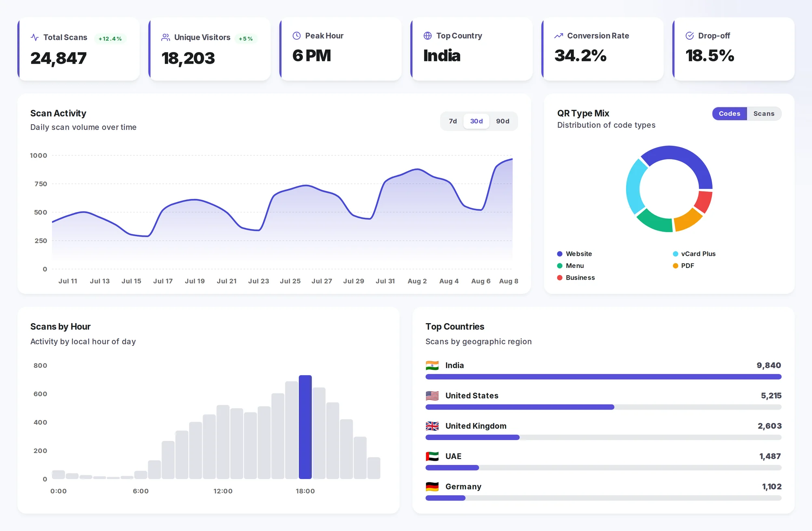Click the 1,487 UAE scan count
Screen dimensions: 812x531
[770, 456]
